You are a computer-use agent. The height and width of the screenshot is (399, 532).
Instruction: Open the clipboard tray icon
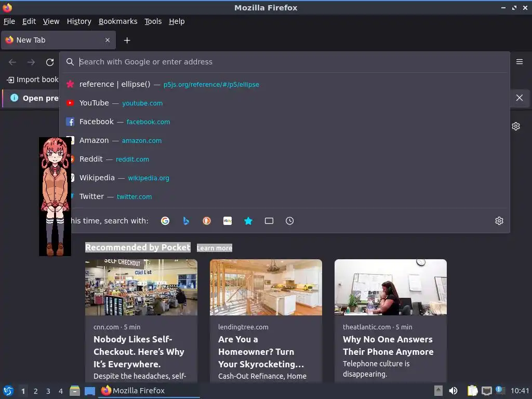point(472,391)
